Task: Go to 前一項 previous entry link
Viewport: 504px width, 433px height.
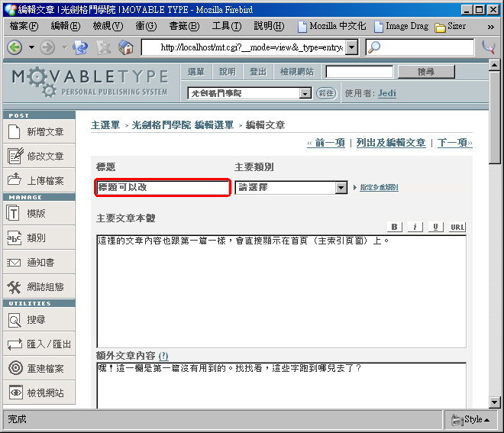Action: pyautogui.click(x=326, y=142)
